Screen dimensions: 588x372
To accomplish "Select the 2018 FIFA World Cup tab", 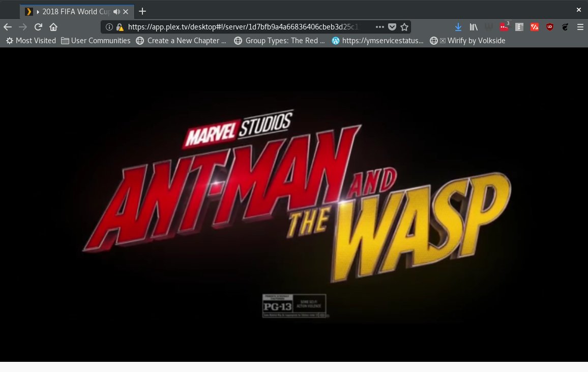I will click(77, 12).
